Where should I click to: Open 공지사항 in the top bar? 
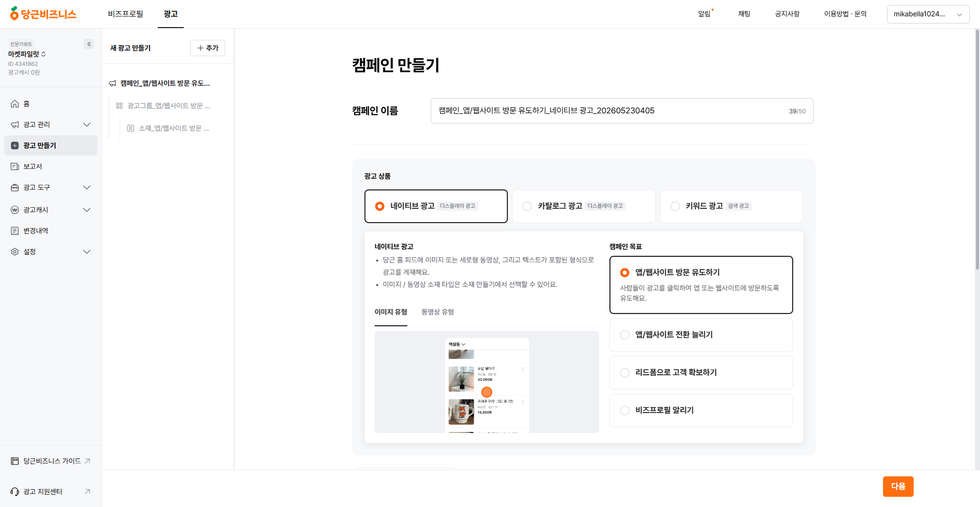(x=787, y=14)
